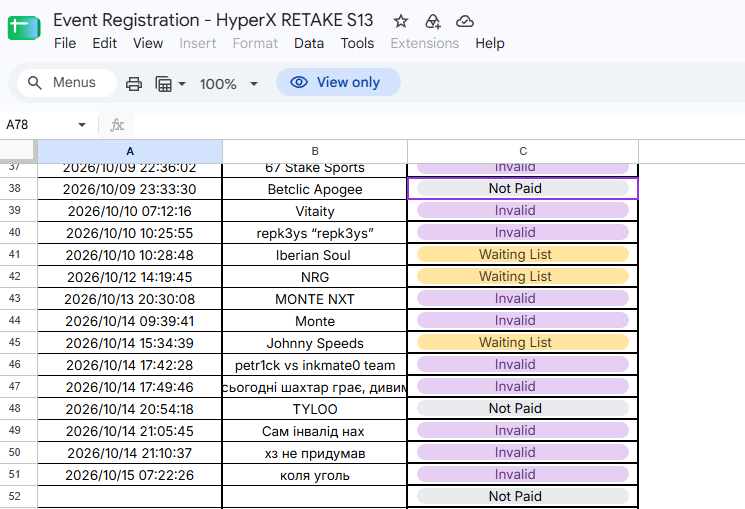
Task: Click the Menus search field
Action: 67,83
